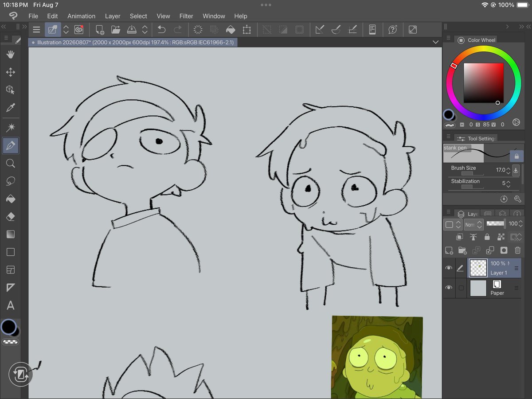The height and width of the screenshot is (399, 532).
Task: Toggle Clip to Layer Below
Action: 460,237
